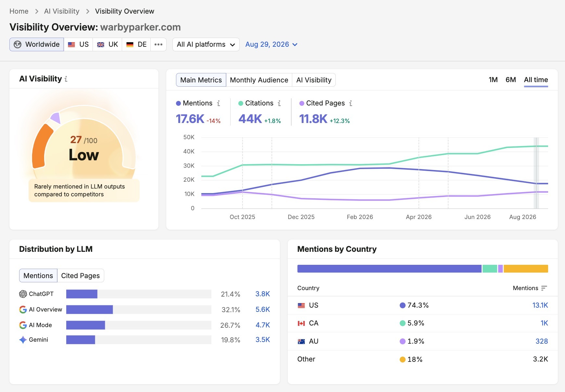
Task: Toggle the Citations series legend dot
Action: tap(241, 103)
